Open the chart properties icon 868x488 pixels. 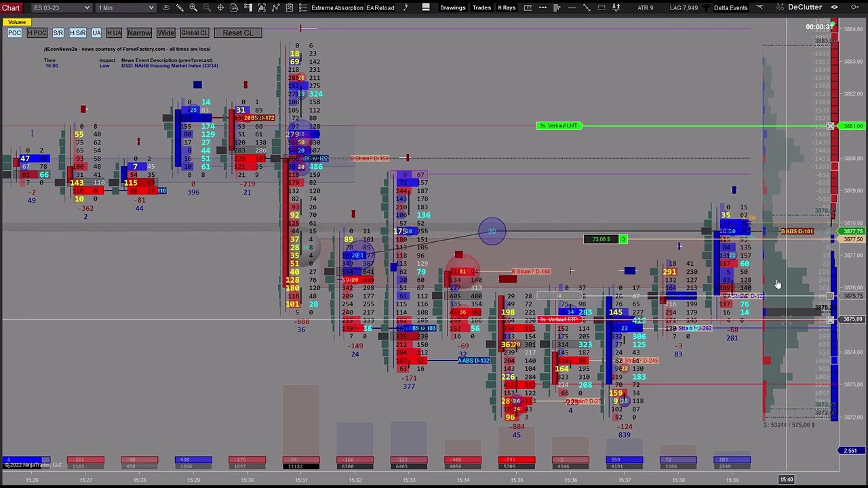point(290,7)
